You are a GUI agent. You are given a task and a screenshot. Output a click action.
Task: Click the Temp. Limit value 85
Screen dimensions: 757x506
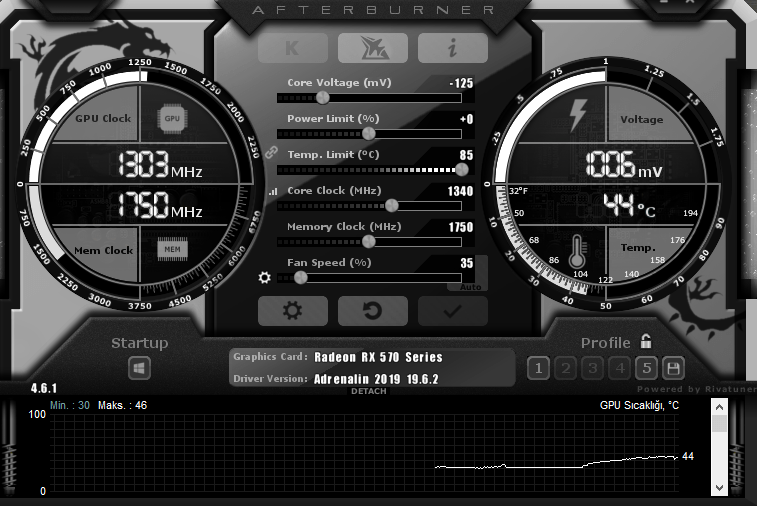pos(466,155)
